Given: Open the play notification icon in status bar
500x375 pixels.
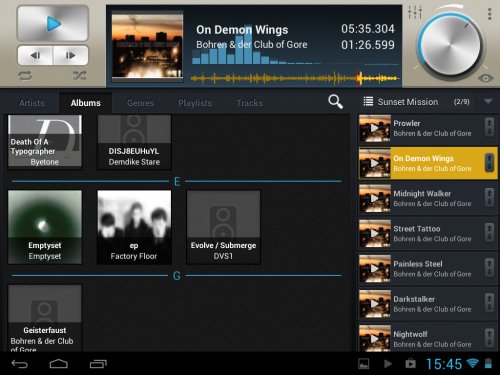Looking at the screenshot, I should click(x=388, y=364).
